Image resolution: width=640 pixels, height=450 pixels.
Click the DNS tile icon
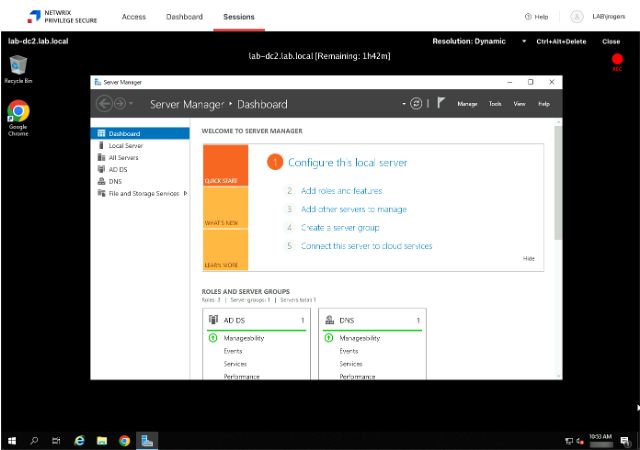[x=329, y=320]
